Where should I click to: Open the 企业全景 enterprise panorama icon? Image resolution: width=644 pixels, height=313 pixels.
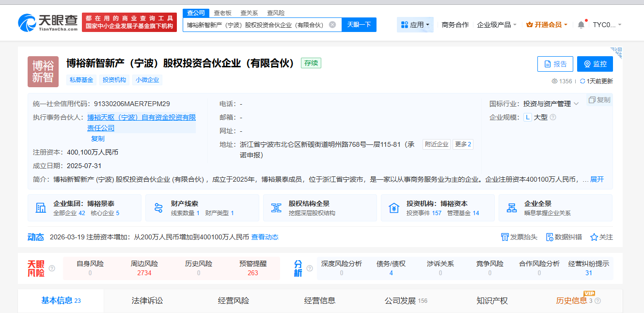click(x=512, y=207)
